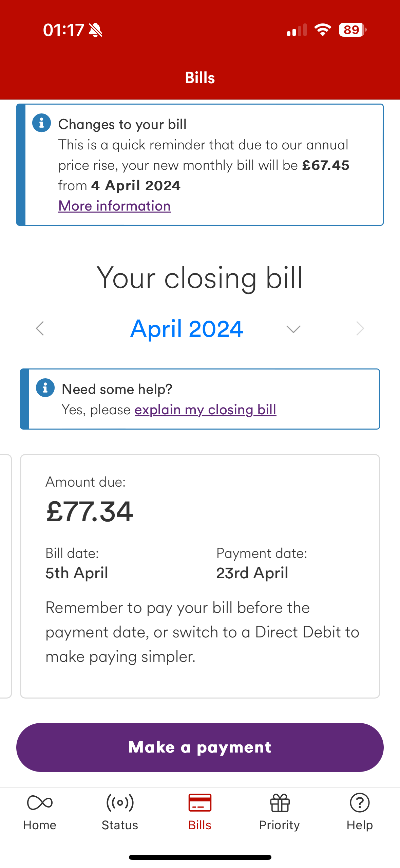Open the Home tab infinity icon
The width and height of the screenshot is (400, 868).
40,803
